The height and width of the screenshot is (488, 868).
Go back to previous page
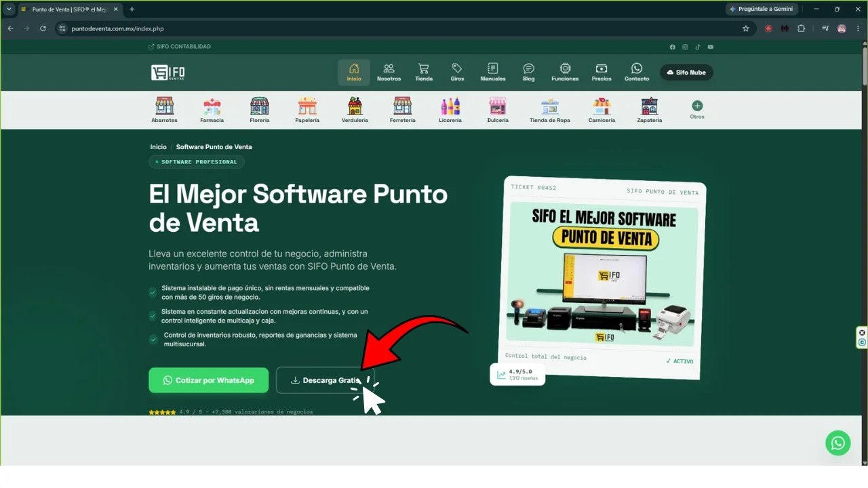(x=10, y=28)
